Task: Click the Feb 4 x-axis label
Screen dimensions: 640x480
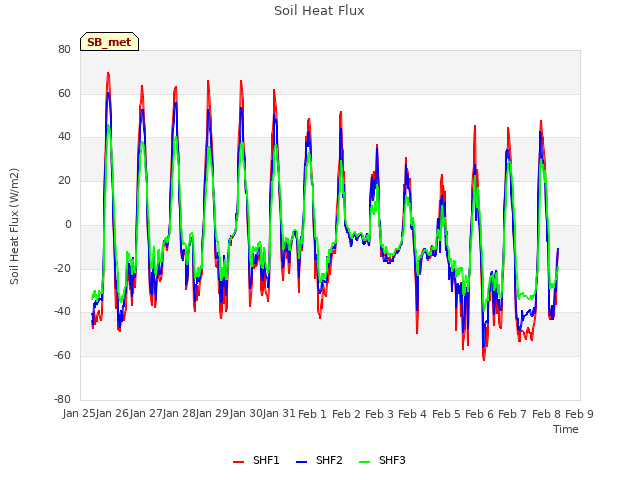Action: pyautogui.click(x=412, y=414)
